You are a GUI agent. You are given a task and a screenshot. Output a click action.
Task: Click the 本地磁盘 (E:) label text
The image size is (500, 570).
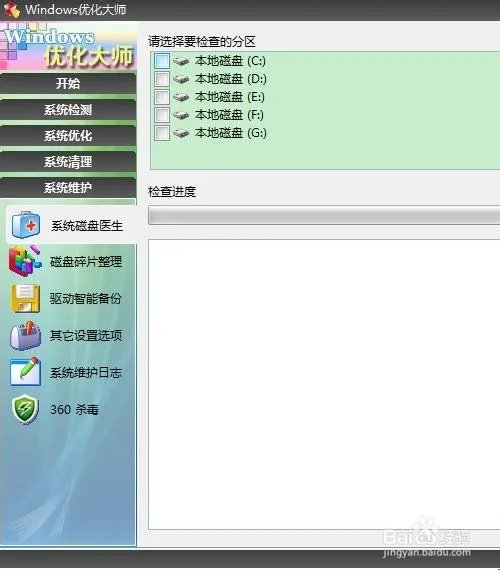(x=230, y=97)
